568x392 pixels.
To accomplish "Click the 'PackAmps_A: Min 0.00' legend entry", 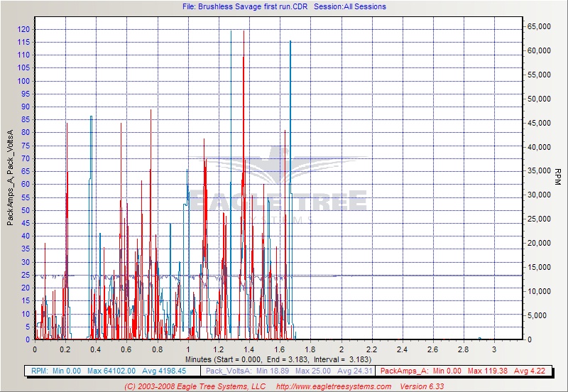I will tap(421, 371).
